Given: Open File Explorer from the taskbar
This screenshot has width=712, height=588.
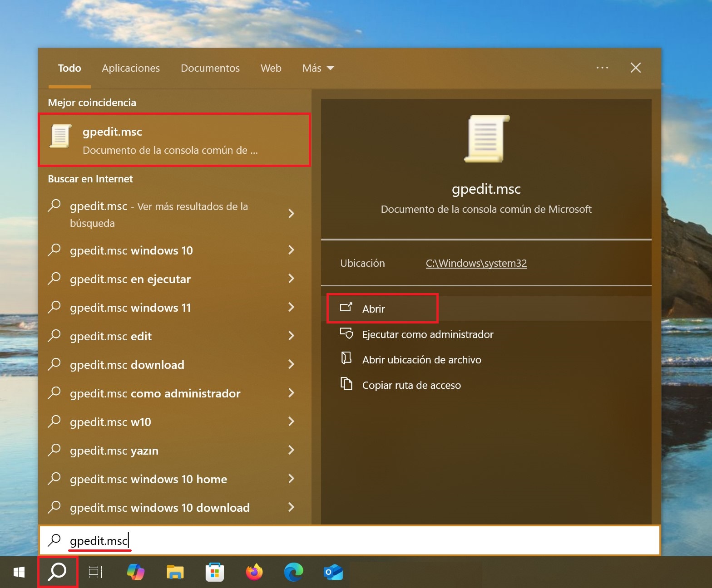Looking at the screenshot, I should [x=175, y=572].
